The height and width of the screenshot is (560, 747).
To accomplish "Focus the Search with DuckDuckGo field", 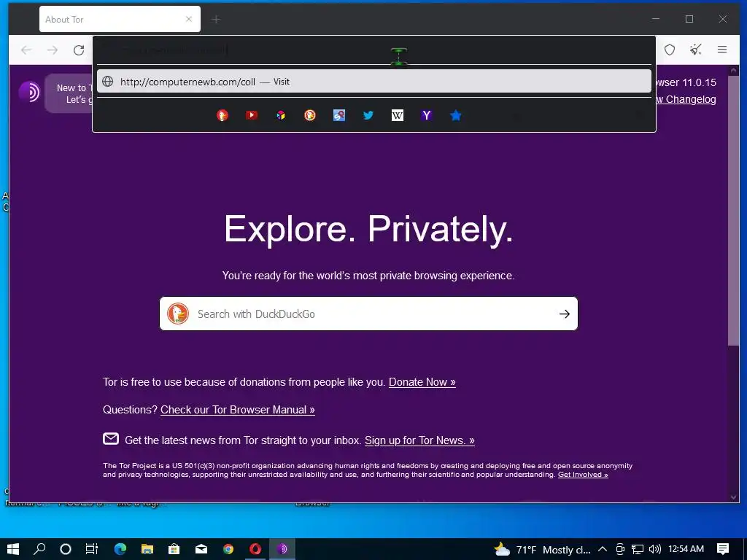I will [368, 314].
